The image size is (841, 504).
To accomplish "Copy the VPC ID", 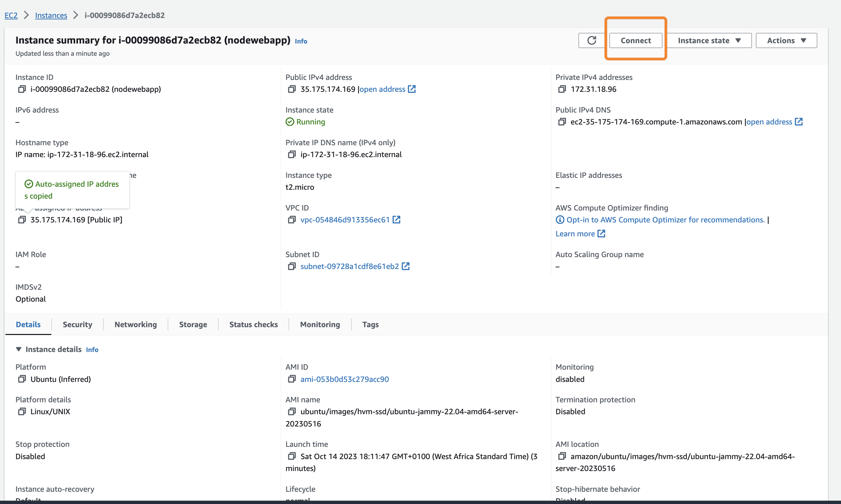I will 292,220.
